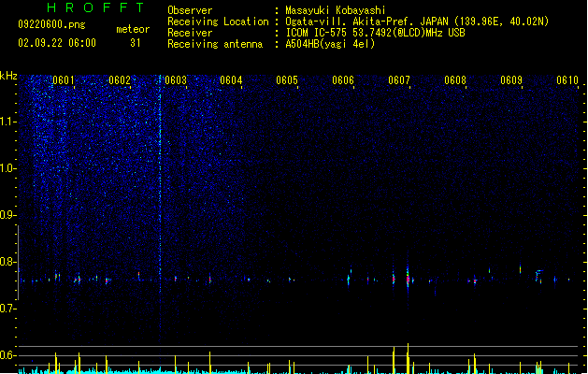Click the 0604 time marker
This screenshot has height=374, width=588.
[x=231, y=80]
